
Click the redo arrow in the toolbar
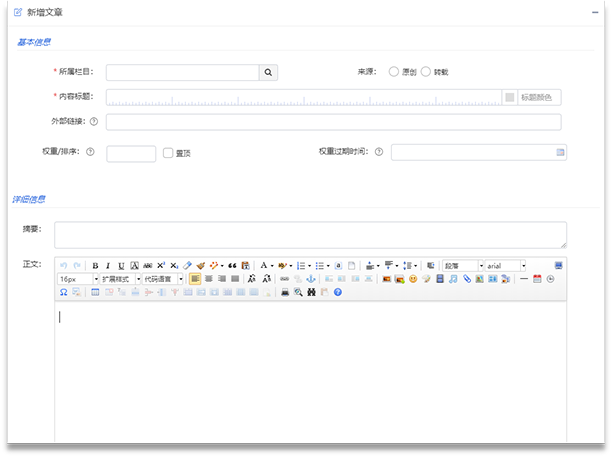(x=77, y=266)
